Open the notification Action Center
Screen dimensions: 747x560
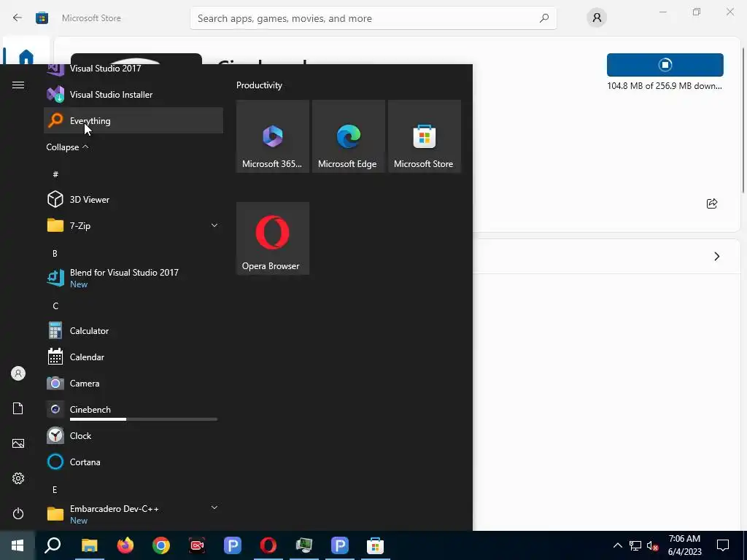click(x=723, y=545)
